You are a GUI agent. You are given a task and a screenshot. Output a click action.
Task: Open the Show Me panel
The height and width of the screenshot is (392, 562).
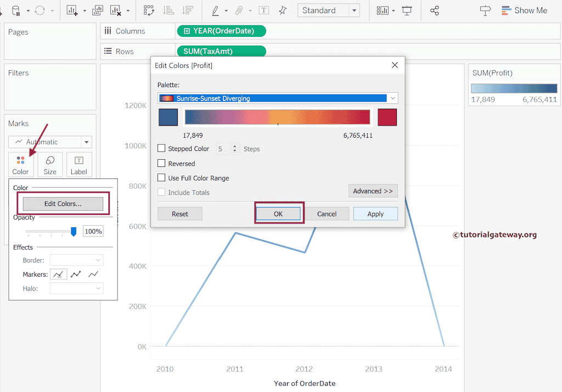pyautogui.click(x=524, y=11)
